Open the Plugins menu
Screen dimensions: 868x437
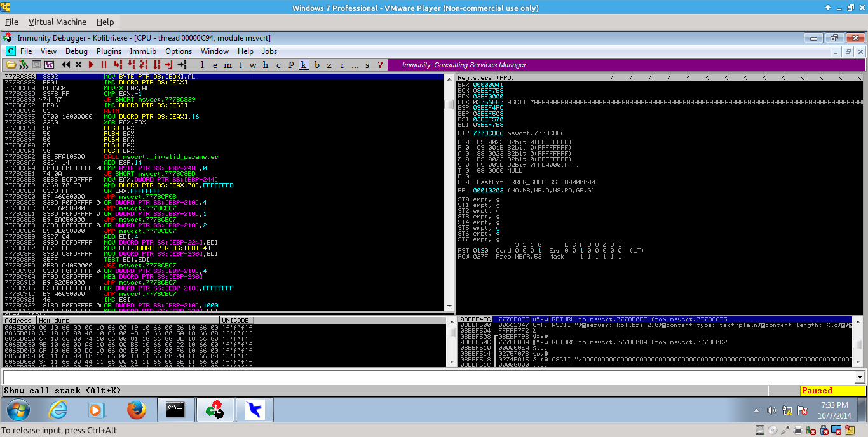[109, 51]
